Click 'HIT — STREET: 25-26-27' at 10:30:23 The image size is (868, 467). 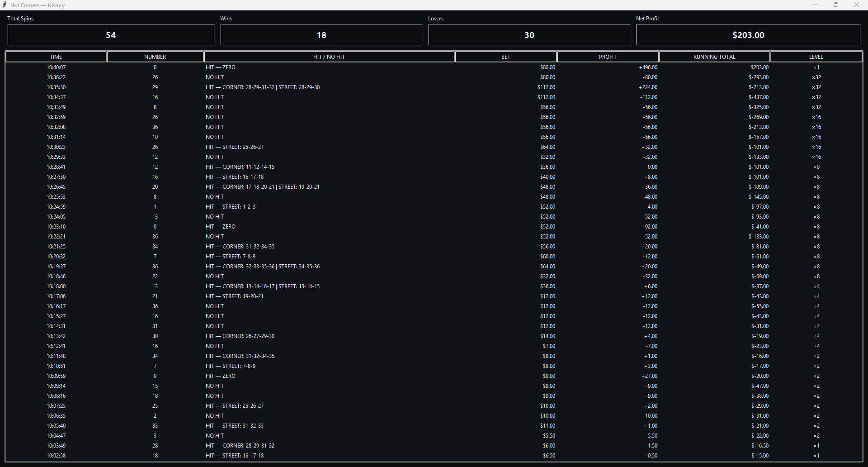(235, 147)
